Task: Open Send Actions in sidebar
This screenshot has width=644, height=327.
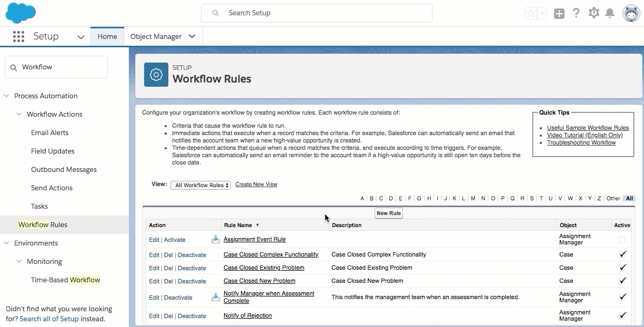Action: 52,188
